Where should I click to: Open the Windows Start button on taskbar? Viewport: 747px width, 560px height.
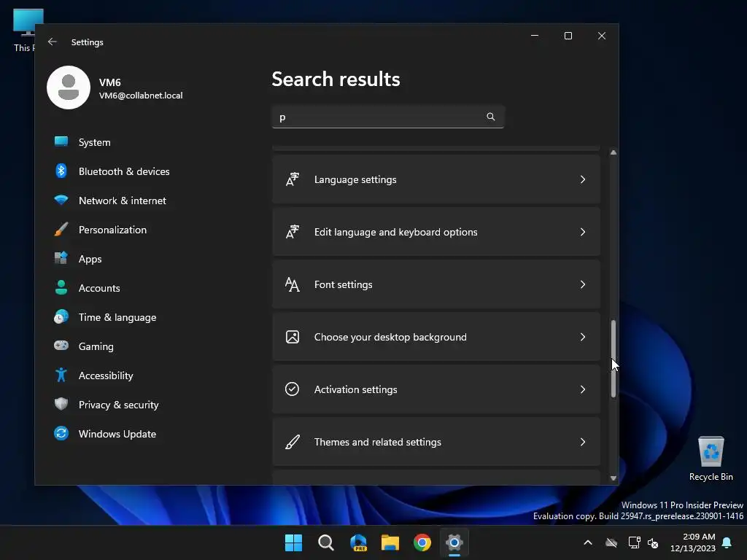pos(293,542)
